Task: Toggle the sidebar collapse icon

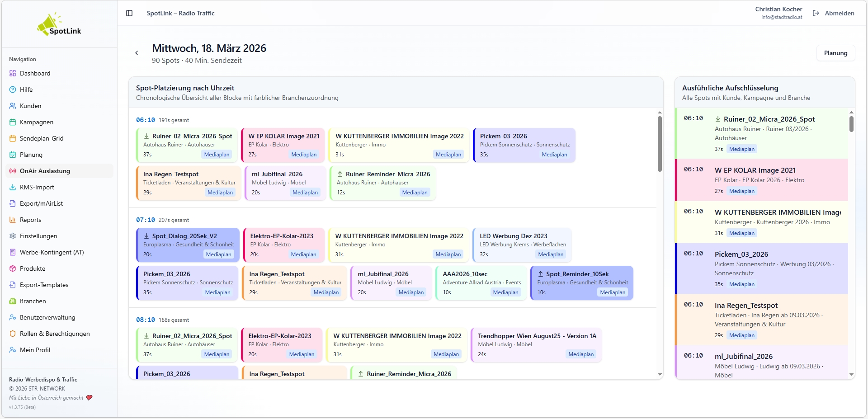Action: 129,13
